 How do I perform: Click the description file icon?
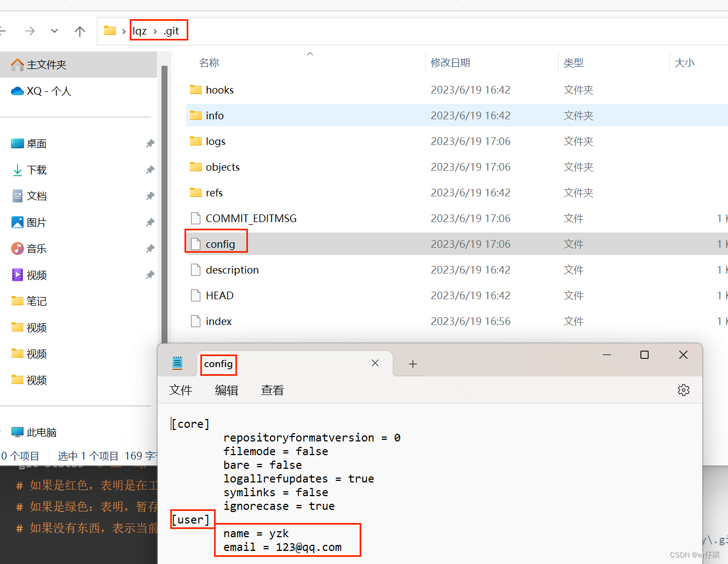click(195, 270)
